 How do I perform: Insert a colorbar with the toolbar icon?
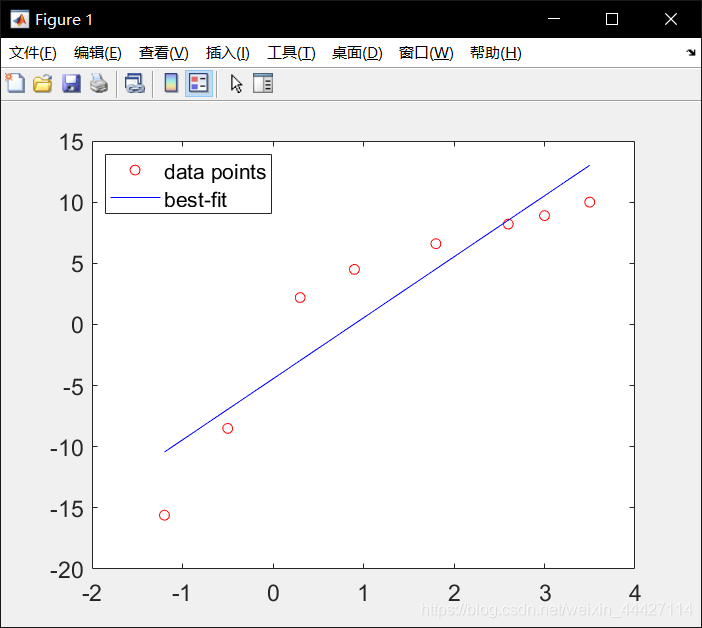(171, 83)
